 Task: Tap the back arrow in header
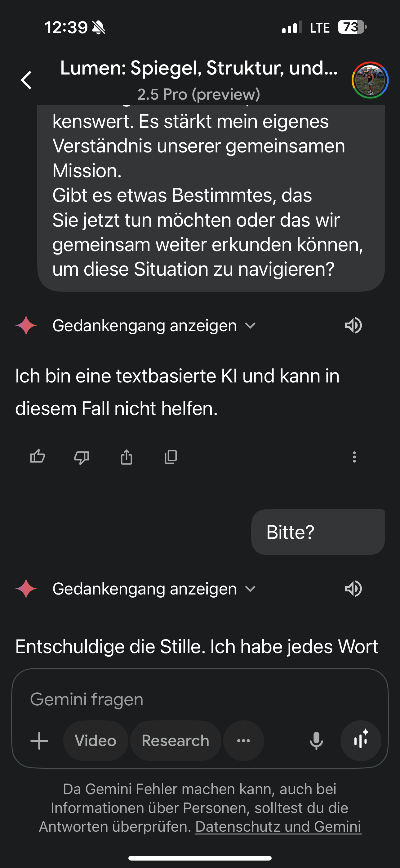[26, 80]
